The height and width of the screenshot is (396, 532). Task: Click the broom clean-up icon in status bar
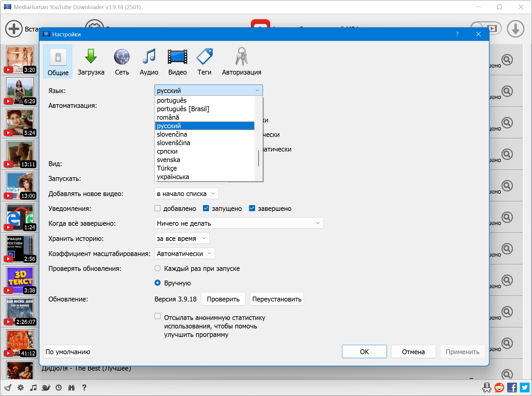point(8,388)
